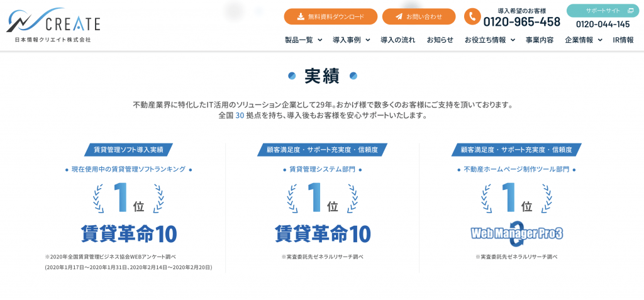Expand the 導入事例 dropdown chevron

click(367, 40)
